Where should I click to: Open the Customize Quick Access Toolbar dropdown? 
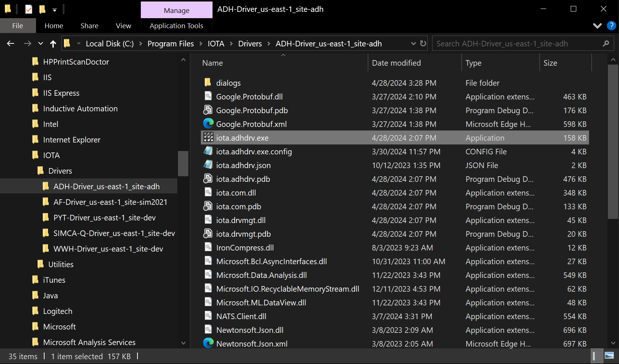[55, 10]
